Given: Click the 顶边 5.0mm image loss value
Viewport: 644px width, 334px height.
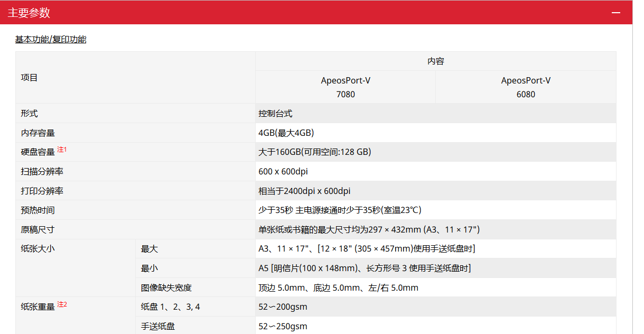Looking at the screenshot, I should coord(338,288).
